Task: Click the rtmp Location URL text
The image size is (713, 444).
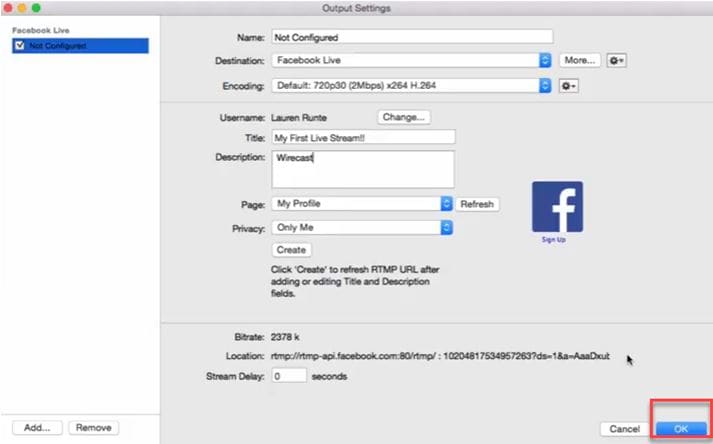Action: point(440,356)
